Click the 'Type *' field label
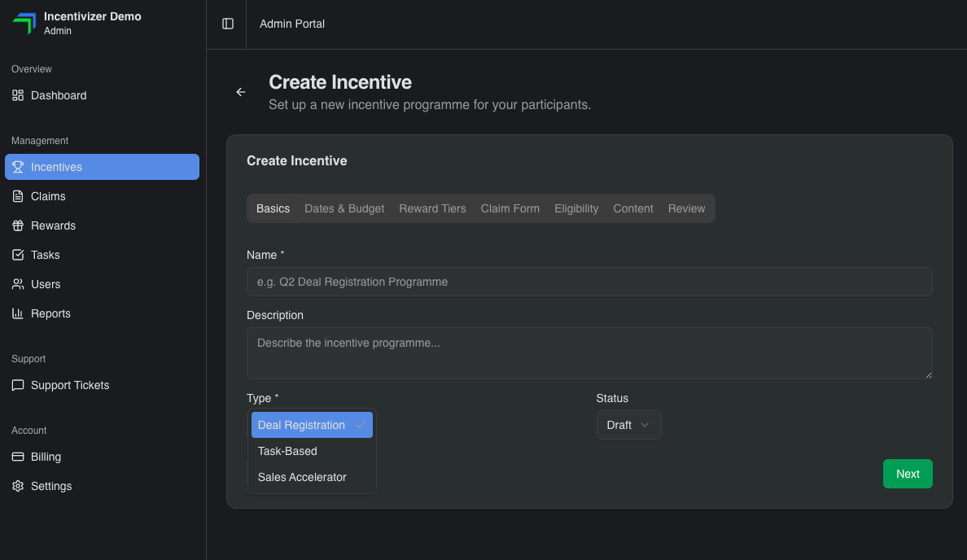 click(x=263, y=398)
